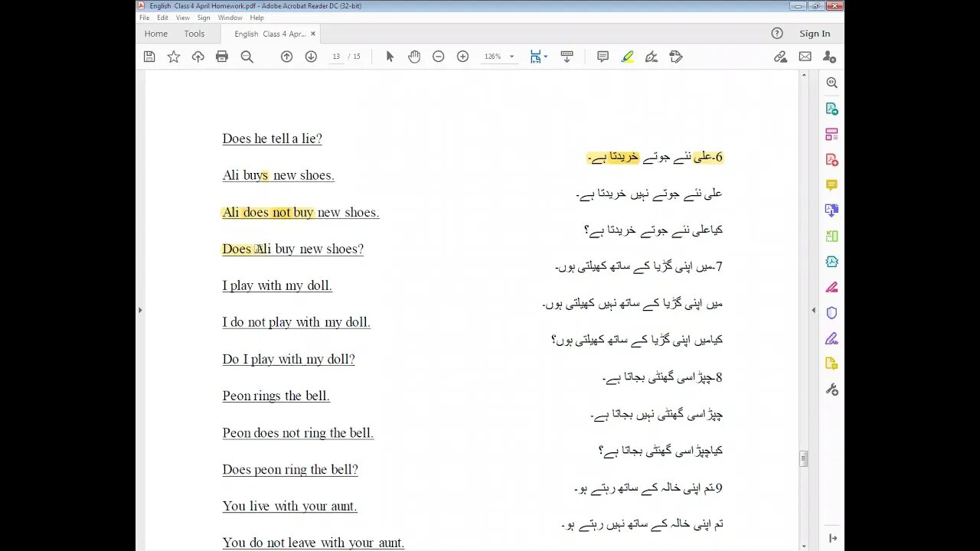This screenshot has height=551, width=980.
Task: Open Help using the question mark icon
Action: click(777, 33)
